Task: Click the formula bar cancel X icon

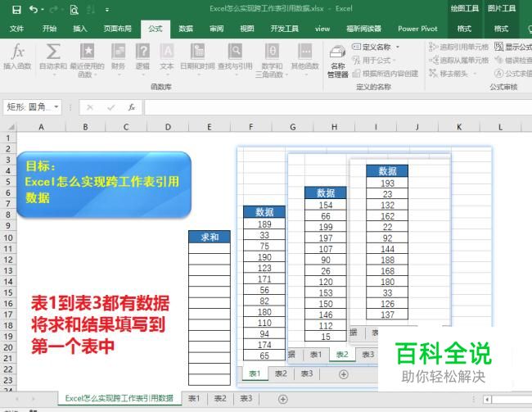Action: 90,107
